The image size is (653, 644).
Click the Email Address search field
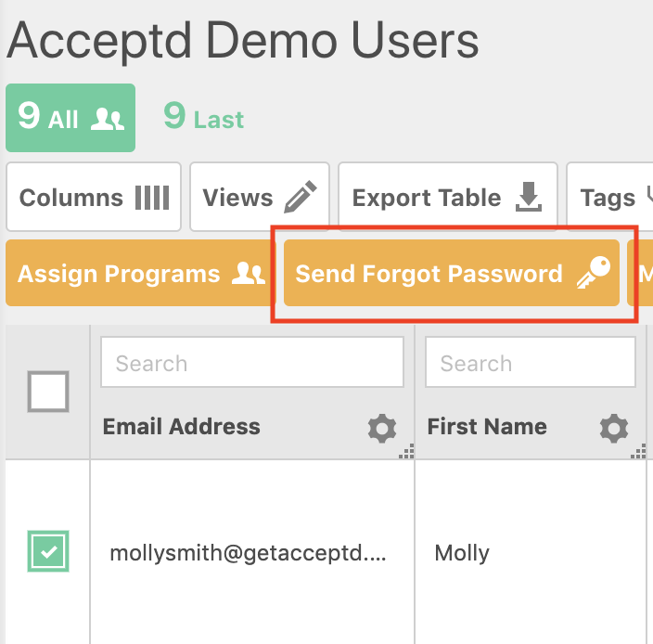coord(252,362)
